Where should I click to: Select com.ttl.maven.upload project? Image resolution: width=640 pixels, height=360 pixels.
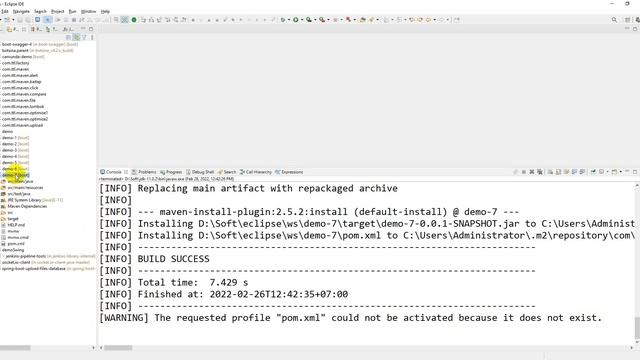[x=22, y=125]
